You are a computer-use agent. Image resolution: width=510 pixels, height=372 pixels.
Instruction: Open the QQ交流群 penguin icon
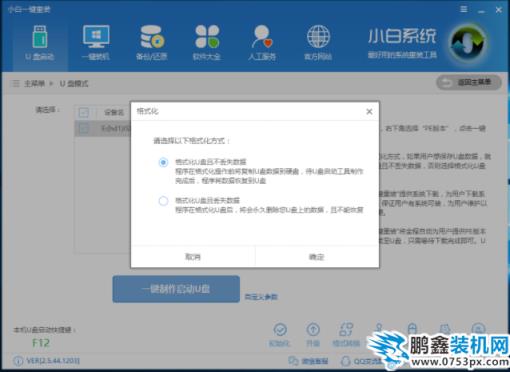click(346, 361)
